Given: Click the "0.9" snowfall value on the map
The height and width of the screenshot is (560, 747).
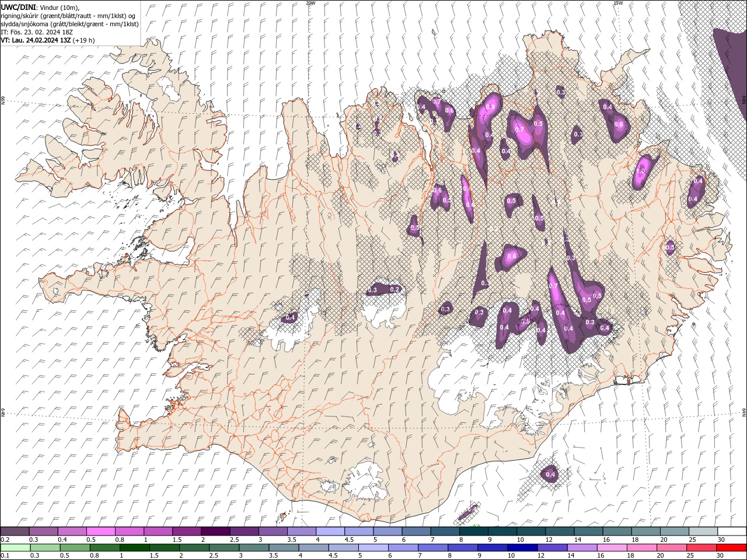Looking at the screenshot, I should tap(490, 107).
